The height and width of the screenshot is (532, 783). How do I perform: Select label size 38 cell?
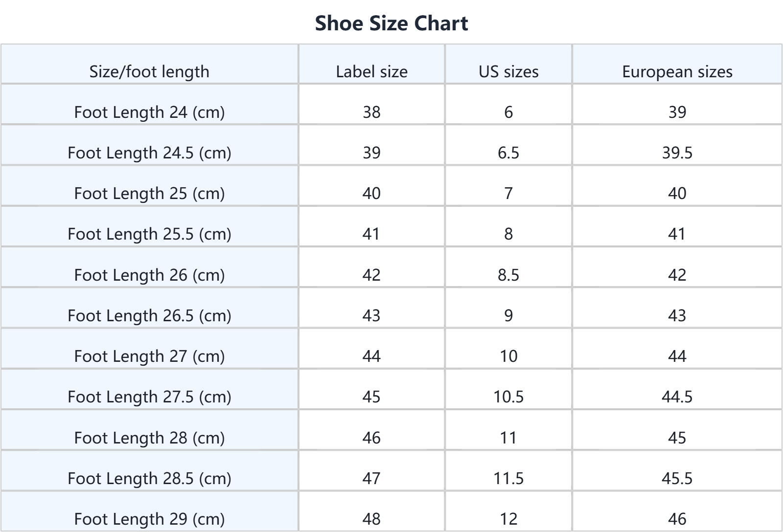[x=371, y=112]
